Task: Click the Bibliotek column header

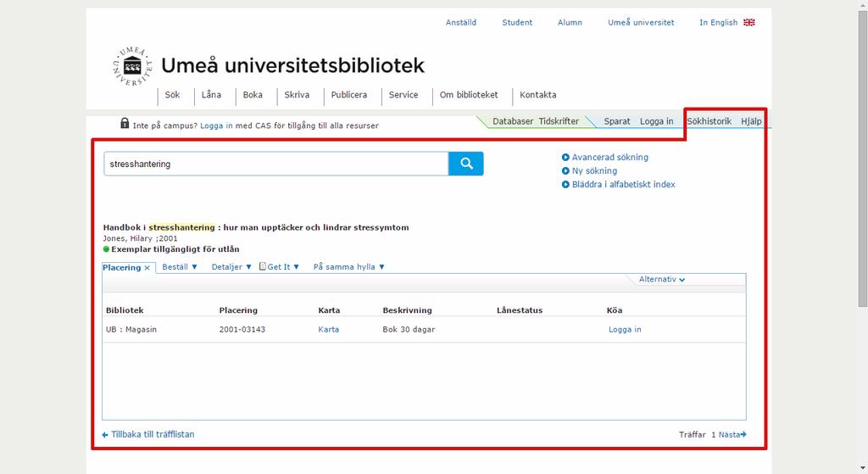Action: tap(125, 310)
